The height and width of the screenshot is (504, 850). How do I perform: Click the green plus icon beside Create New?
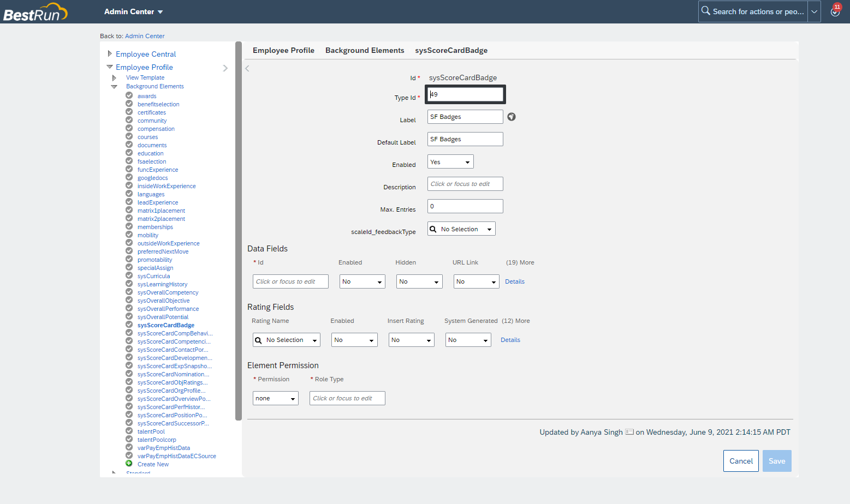[x=129, y=464]
